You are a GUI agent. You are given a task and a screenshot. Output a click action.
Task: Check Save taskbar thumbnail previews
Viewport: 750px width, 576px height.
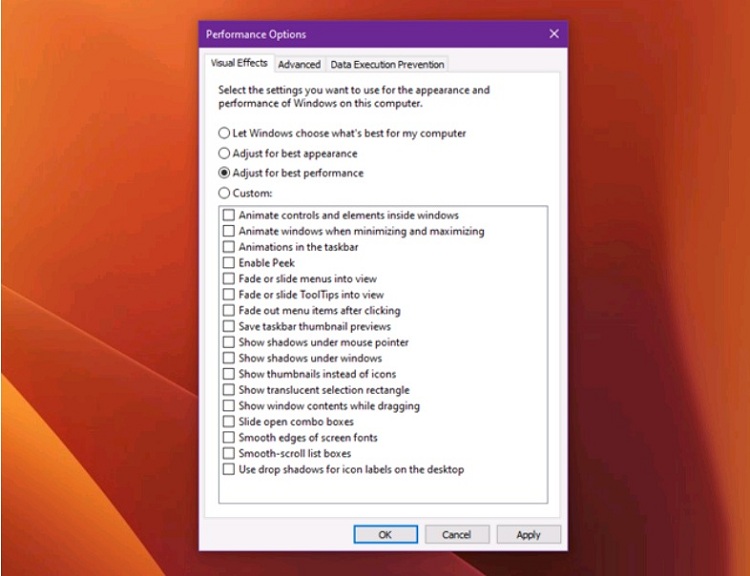229,326
